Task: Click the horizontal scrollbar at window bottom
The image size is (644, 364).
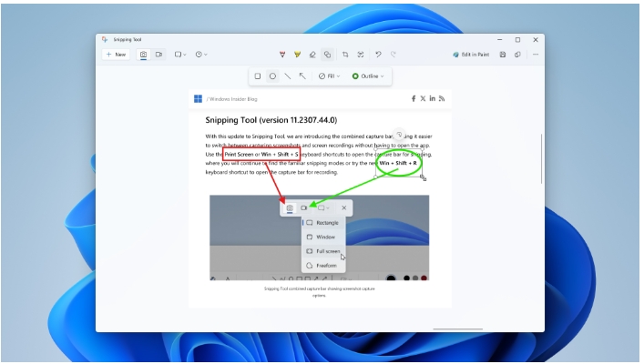Action: [457, 329]
